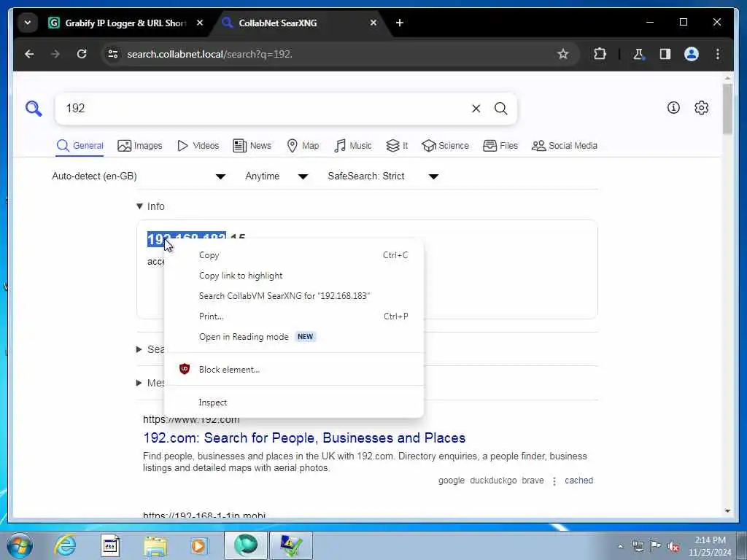
Task: Click the brave engine link
Action: tap(533, 481)
